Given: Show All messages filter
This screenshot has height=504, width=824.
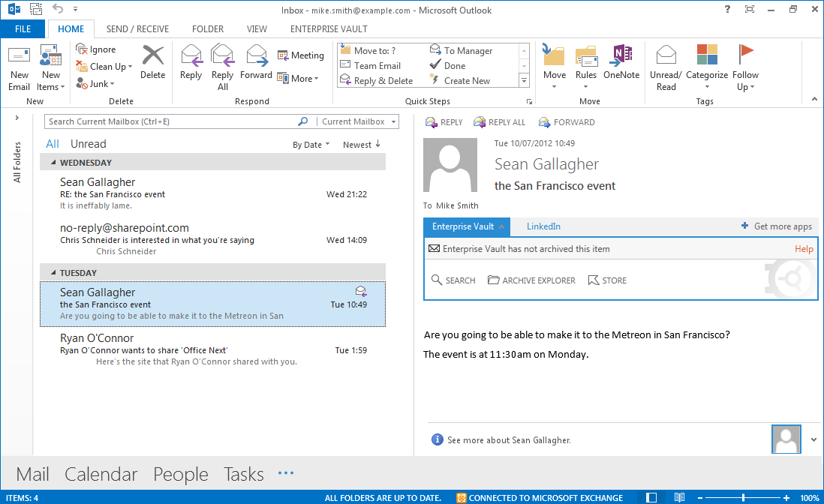Looking at the screenshot, I should [x=53, y=144].
